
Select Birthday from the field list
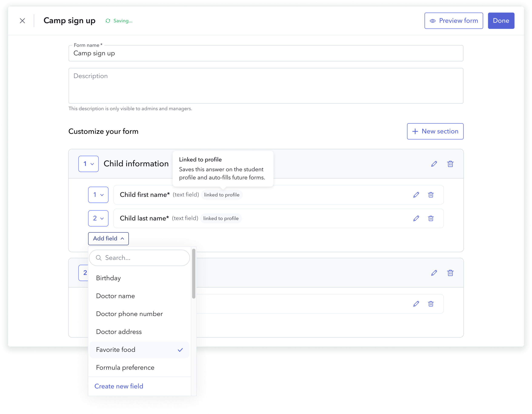(x=108, y=278)
